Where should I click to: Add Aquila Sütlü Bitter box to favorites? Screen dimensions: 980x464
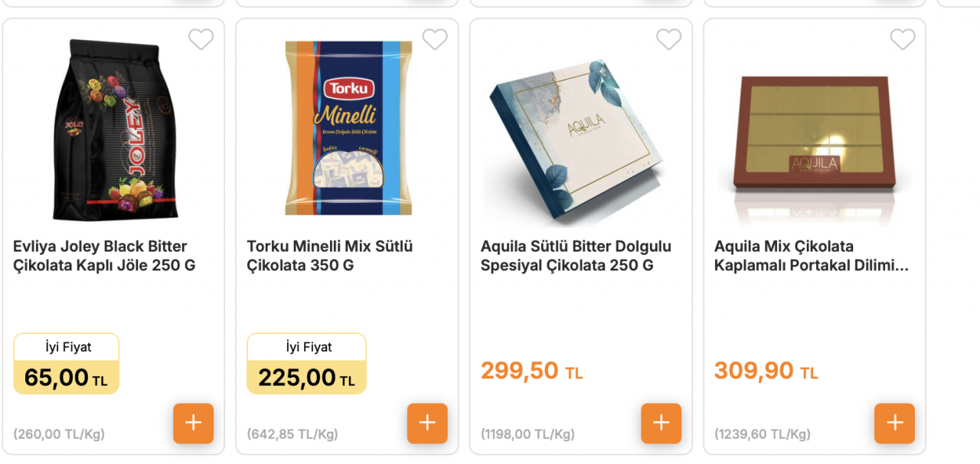668,39
